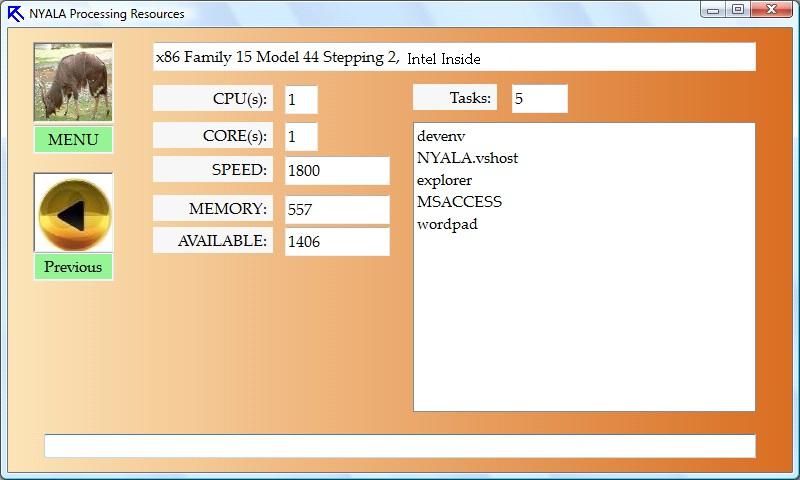The height and width of the screenshot is (480, 800).
Task: Minimize the NYALA Processing Resources window
Action: [712, 10]
